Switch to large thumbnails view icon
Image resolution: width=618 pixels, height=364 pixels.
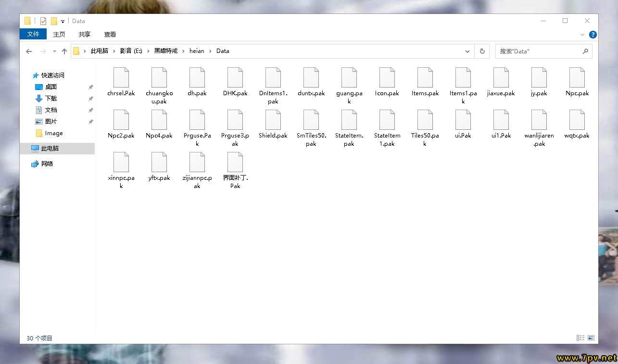[x=591, y=338]
